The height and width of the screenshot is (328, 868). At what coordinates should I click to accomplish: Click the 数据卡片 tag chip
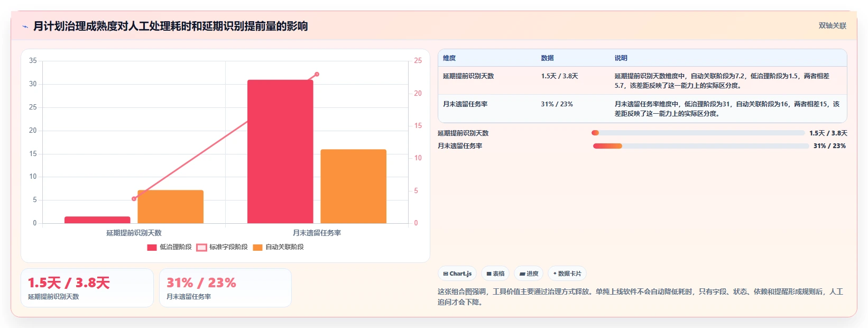pyautogui.click(x=567, y=274)
